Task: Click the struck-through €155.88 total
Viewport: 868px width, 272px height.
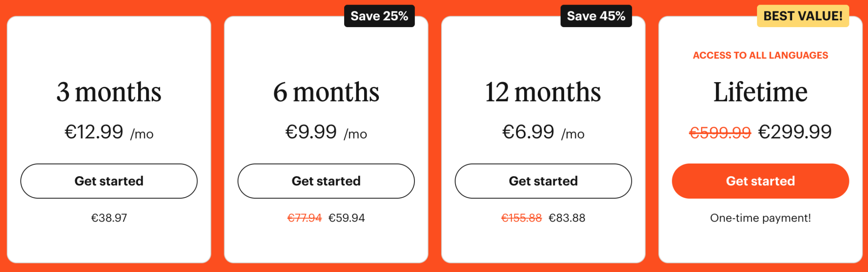Action: pyautogui.click(x=521, y=218)
